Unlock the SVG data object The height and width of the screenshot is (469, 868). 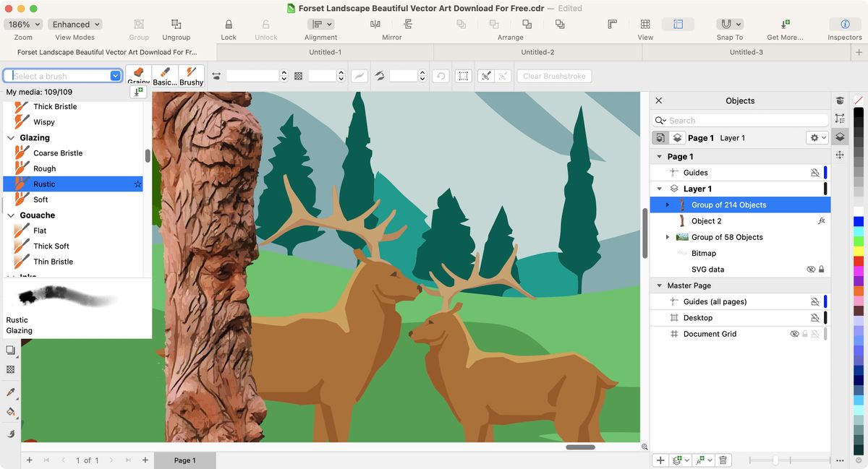coord(822,269)
